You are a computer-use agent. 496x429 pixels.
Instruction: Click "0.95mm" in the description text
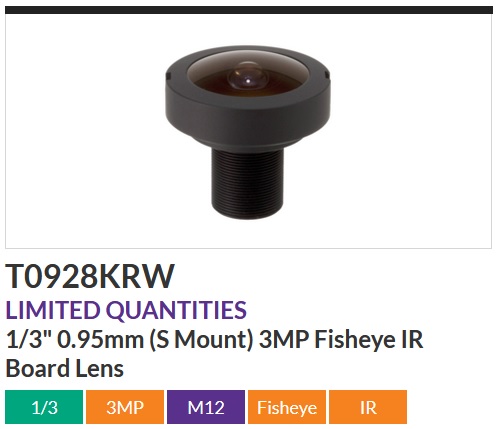coord(100,339)
